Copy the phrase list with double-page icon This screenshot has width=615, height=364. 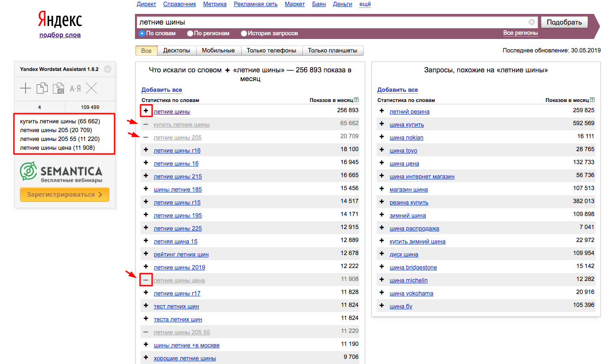click(42, 88)
